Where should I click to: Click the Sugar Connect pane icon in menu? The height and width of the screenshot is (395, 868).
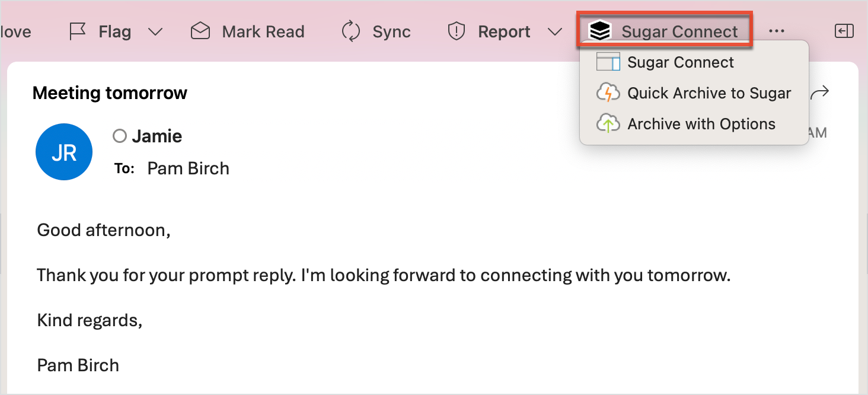[x=608, y=62]
